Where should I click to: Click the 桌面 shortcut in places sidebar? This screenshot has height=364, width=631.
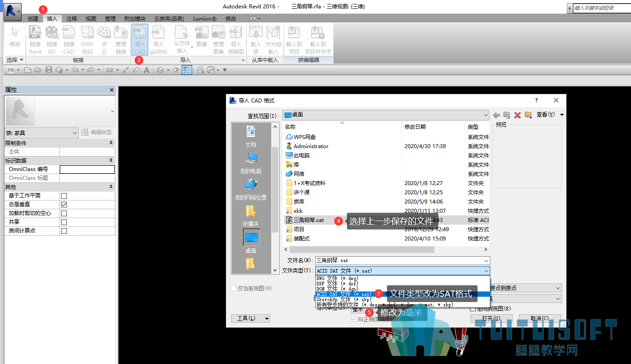coord(251,242)
